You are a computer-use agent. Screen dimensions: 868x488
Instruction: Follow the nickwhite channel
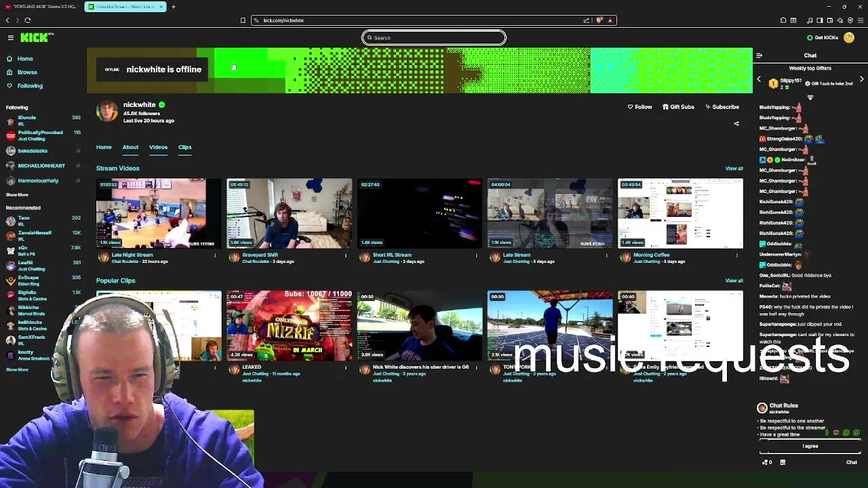(639, 107)
